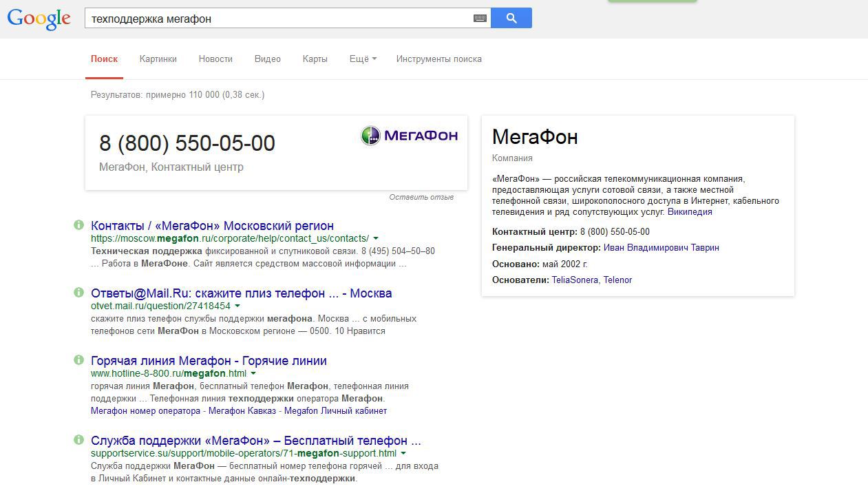Open Megafon Личный кабинет sitelink

tap(336, 410)
